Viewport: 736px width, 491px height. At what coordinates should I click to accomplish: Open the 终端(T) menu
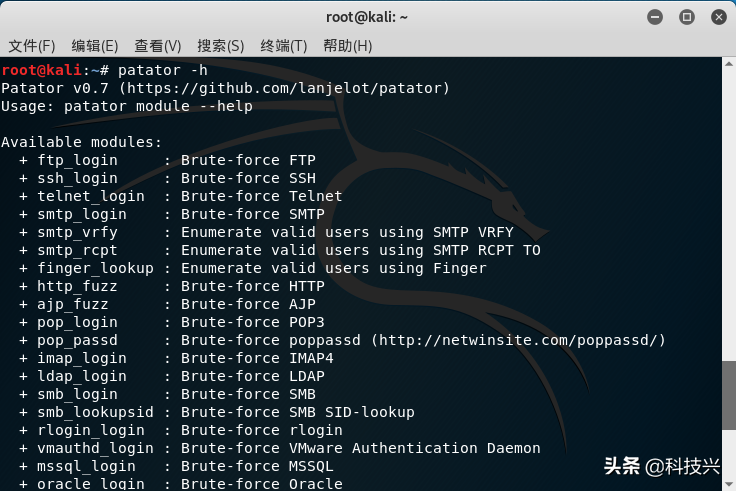click(x=284, y=46)
